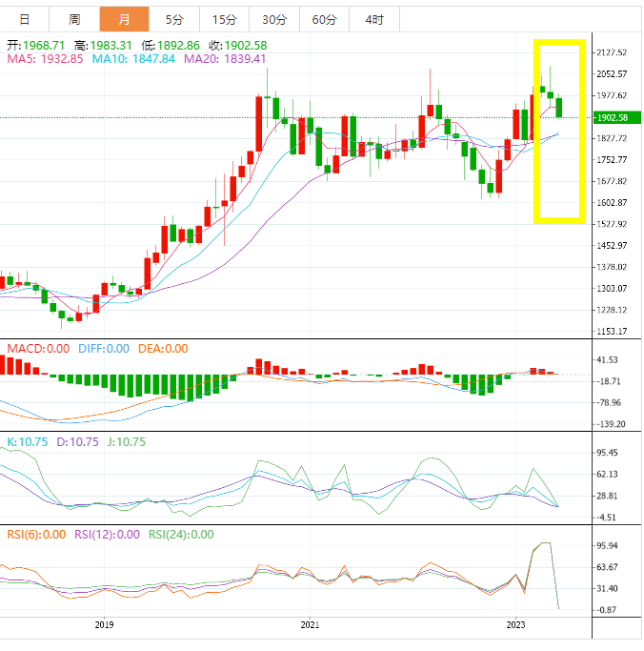Screen dimensions: 644x651
Task: Choose the 60分 timeframe tab
Action: pyautogui.click(x=324, y=19)
